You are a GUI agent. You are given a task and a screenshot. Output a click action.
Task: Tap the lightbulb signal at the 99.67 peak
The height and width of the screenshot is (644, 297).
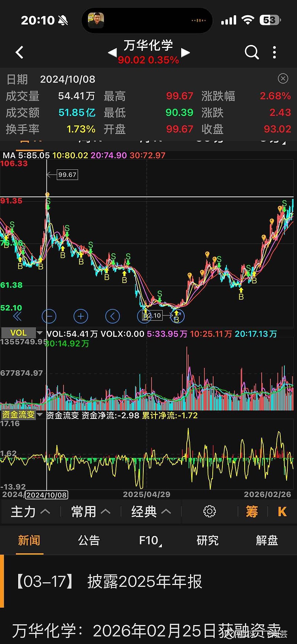click(48, 195)
